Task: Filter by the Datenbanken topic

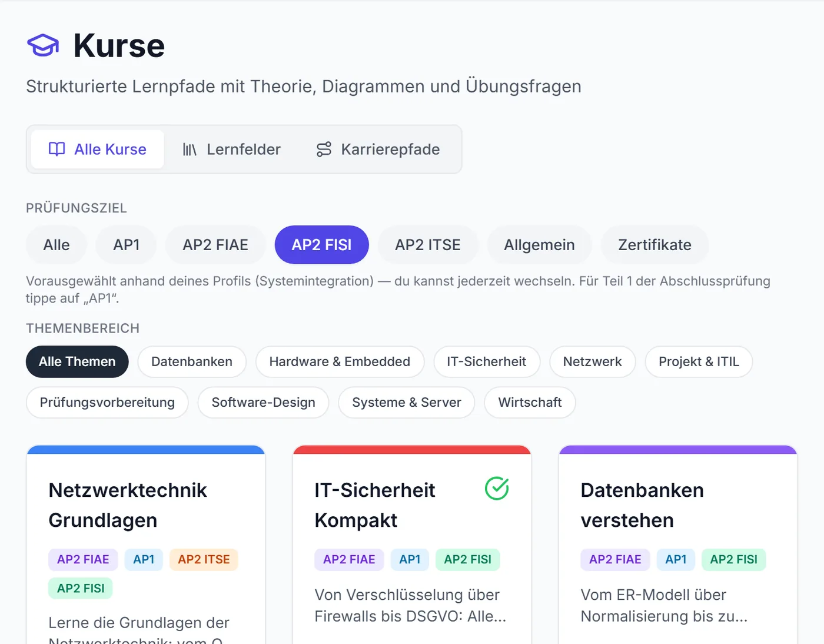Action: (192, 361)
